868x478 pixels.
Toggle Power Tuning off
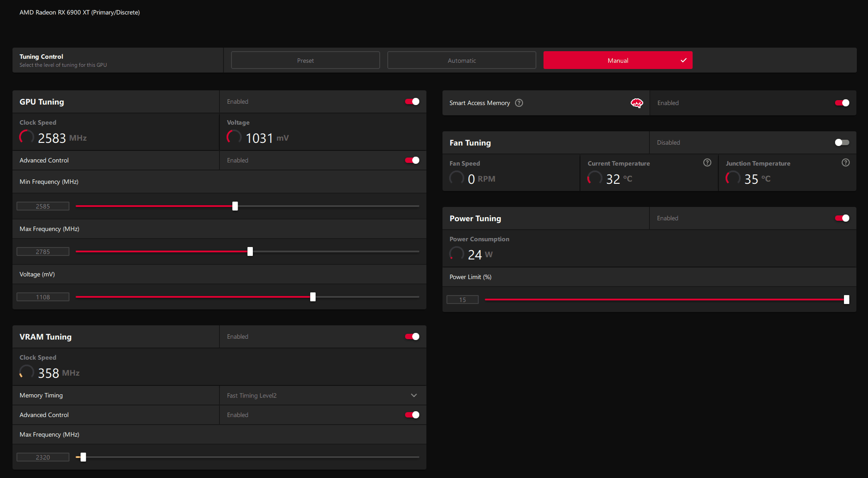(x=842, y=218)
